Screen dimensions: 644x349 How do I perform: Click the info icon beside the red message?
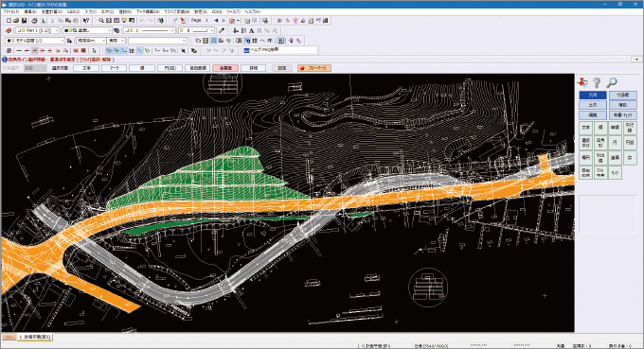tap(5, 60)
